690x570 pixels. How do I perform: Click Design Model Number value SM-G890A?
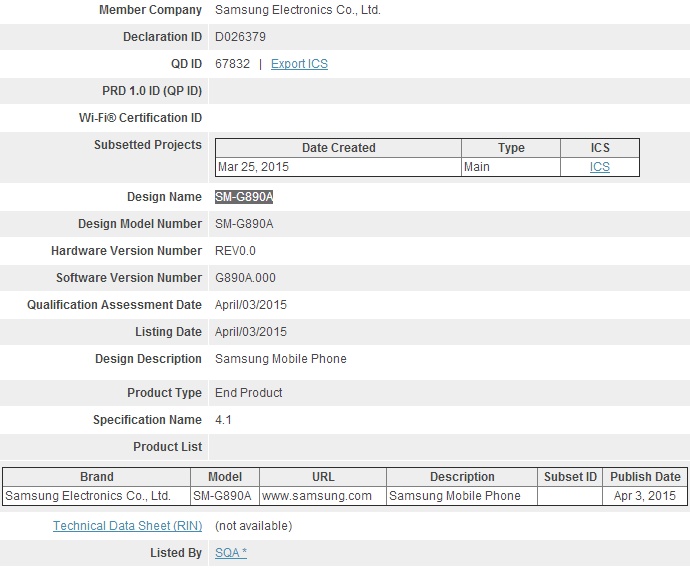(244, 224)
